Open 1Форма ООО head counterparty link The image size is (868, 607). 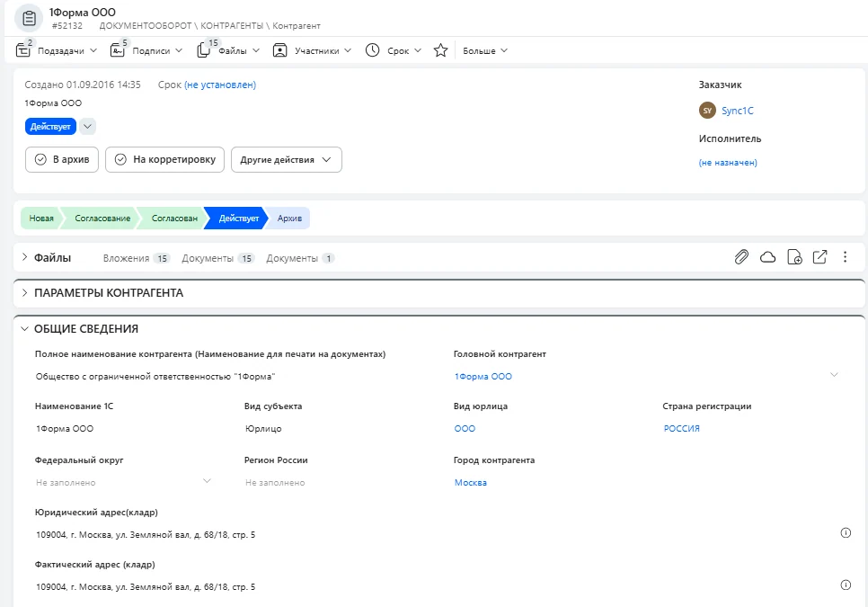pos(483,377)
